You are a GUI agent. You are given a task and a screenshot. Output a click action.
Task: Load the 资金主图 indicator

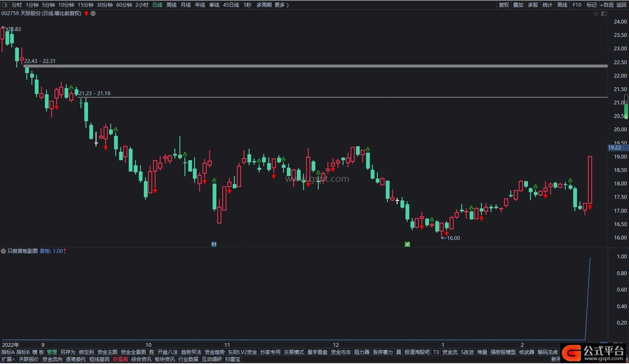[107, 352]
